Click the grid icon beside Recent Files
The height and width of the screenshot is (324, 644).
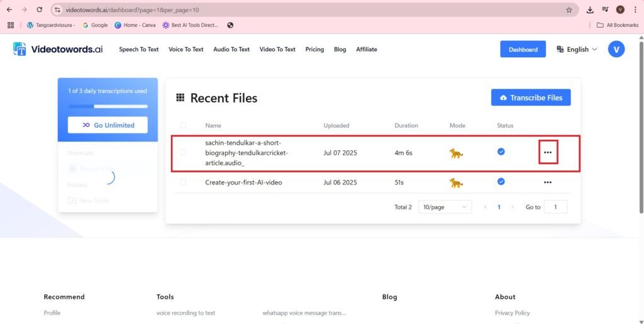coord(180,98)
